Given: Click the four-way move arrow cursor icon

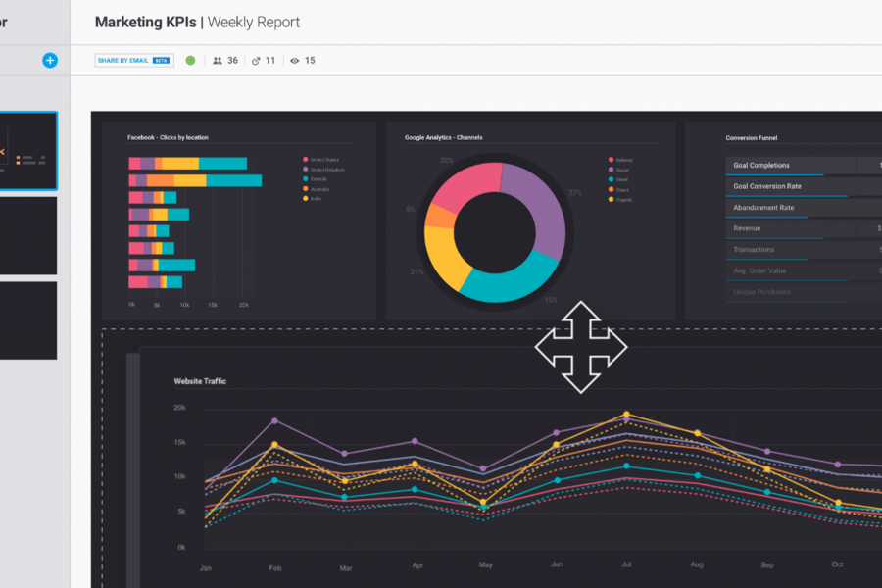Looking at the screenshot, I should click(581, 347).
